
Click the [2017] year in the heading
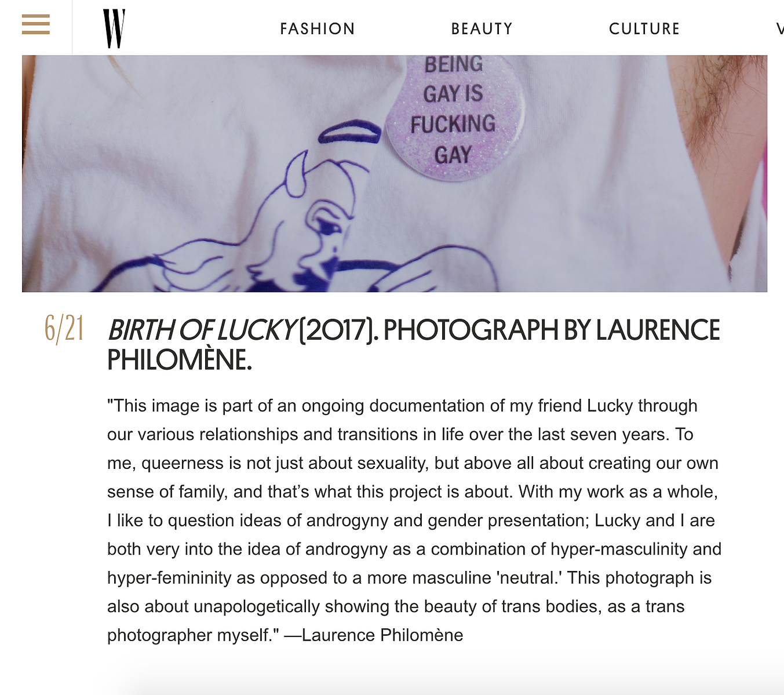[x=338, y=330]
